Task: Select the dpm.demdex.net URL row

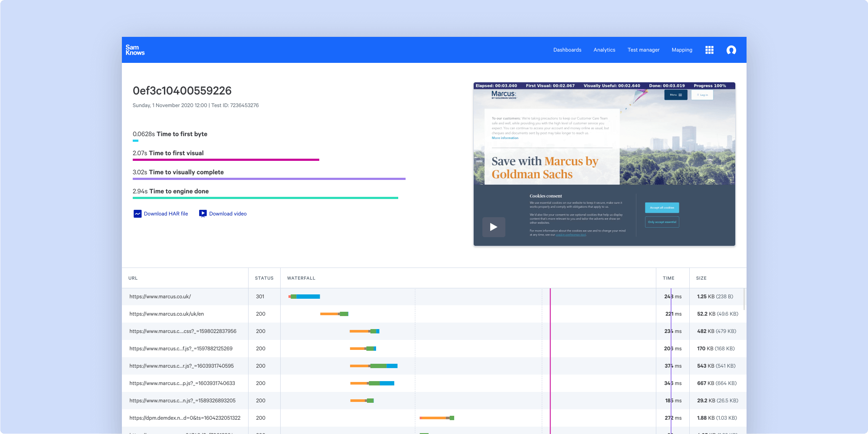Action: tap(185, 418)
